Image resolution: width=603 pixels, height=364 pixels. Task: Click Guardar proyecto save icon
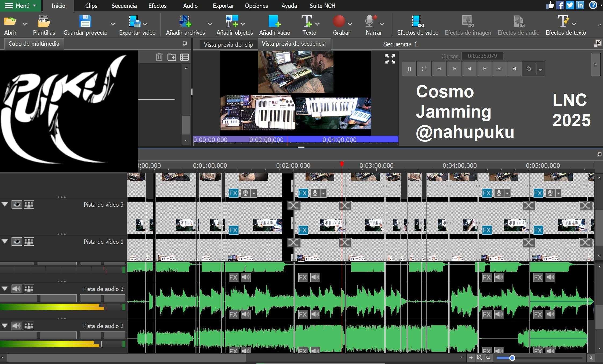point(85,21)
